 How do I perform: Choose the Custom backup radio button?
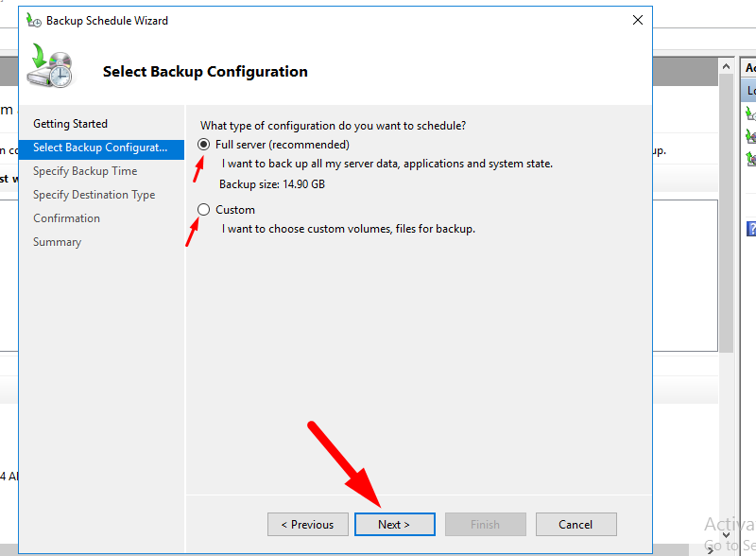[203, 210]
